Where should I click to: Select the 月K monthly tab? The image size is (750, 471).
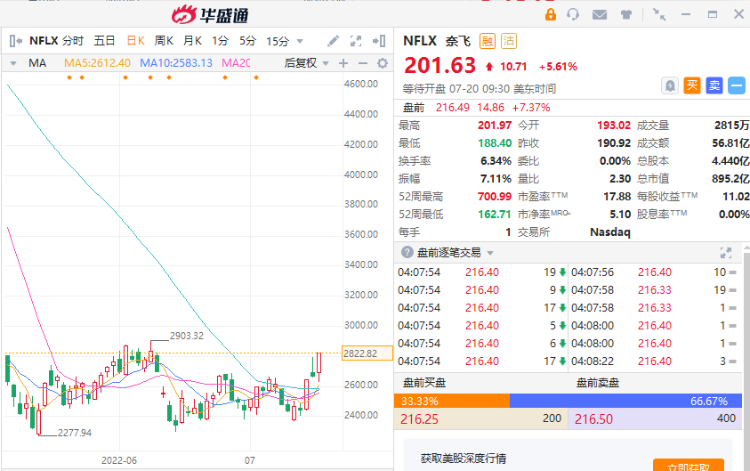click(192, 41)
